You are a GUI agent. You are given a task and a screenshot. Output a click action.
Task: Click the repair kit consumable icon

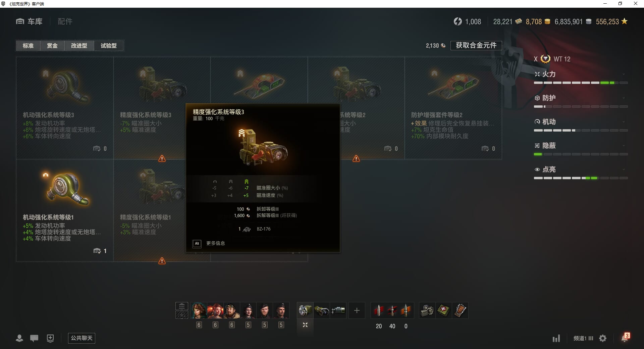pyautogui.click(x=427, y=310)
